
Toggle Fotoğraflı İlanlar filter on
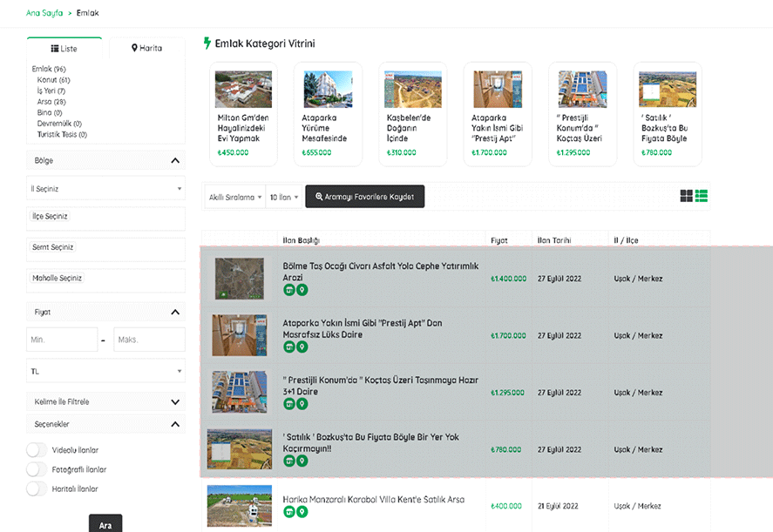point(37,469)
